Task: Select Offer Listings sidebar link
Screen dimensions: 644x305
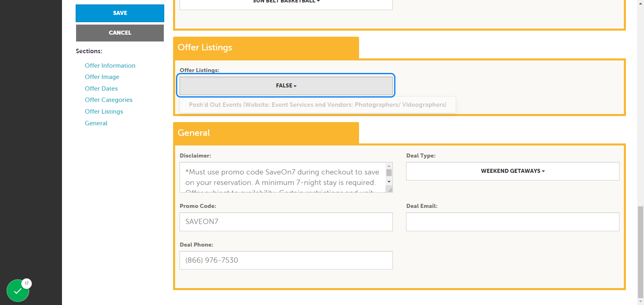Action: pos(104,111)
